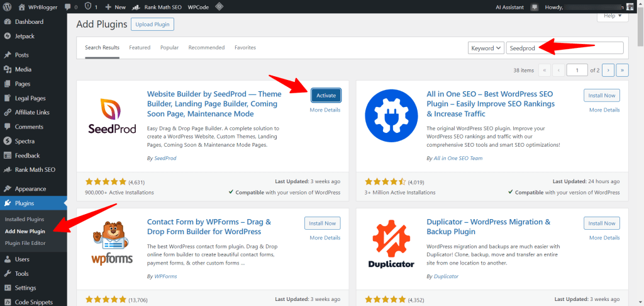Install All in One SEO plugin
The image size is (644, 306).
click(602, 96)
